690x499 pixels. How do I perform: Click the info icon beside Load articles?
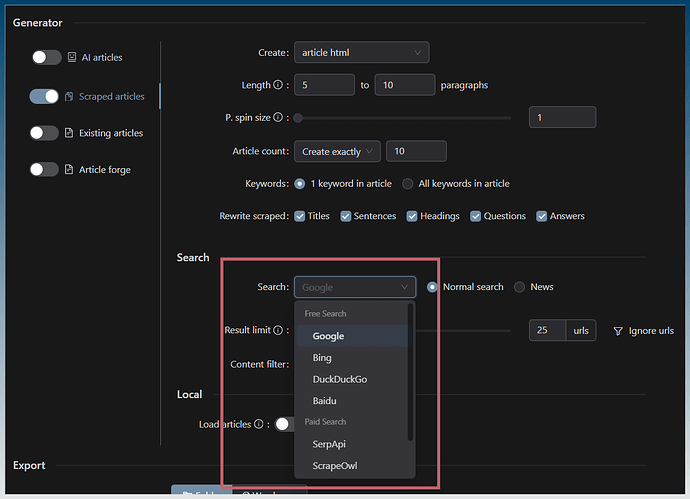click(x=258, y=424)
